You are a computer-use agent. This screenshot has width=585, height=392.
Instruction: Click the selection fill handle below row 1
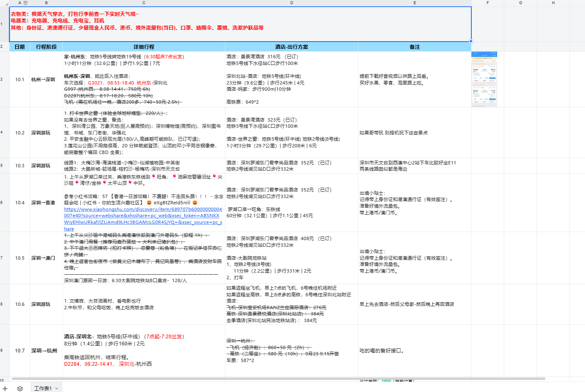pyautogui.click(x=471, y=41)
